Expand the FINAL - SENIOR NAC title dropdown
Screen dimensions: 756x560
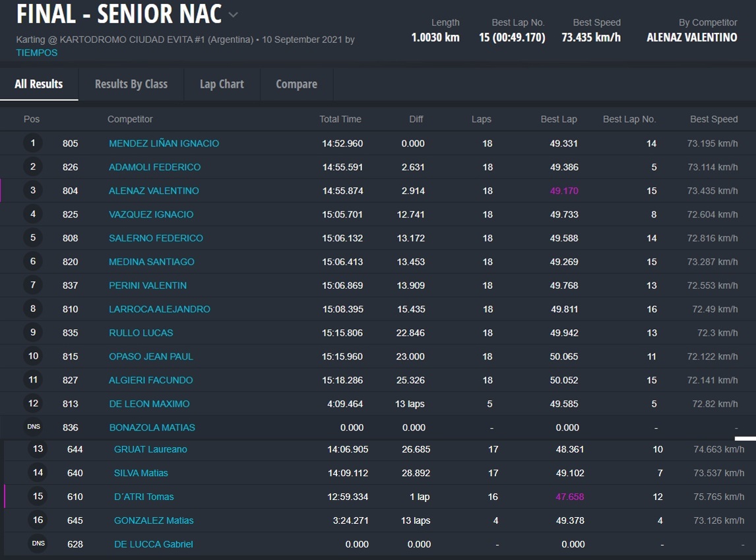233,15
